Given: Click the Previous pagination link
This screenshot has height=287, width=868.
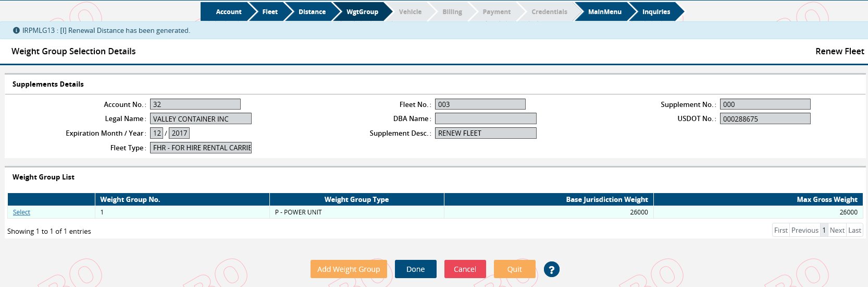Looking at the screenshot, I should 804,230.
